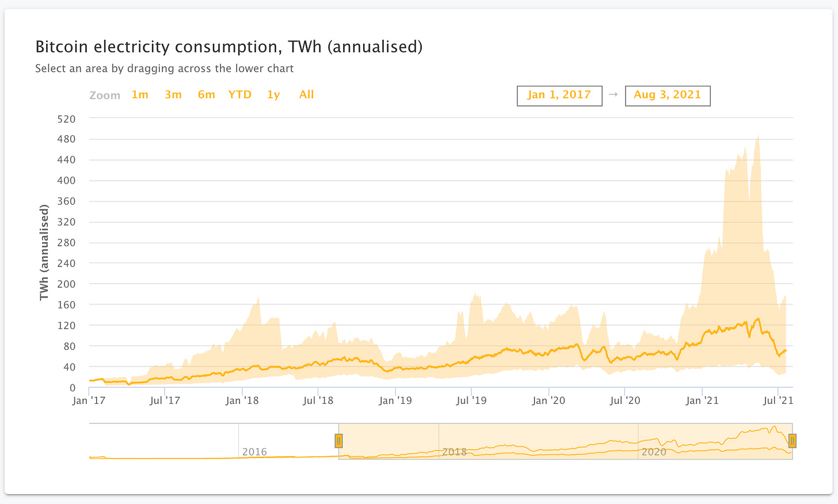Image resolution: width=838 pixels, height=504 pixels.
Task: Click the 2020 label in the navigator
Action: click(x=654, y=452)
